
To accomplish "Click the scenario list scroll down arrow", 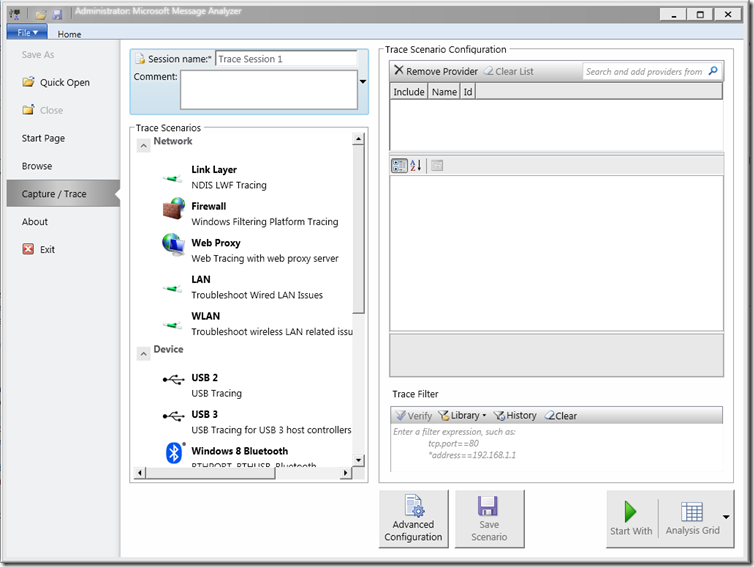I will (358, 460).
